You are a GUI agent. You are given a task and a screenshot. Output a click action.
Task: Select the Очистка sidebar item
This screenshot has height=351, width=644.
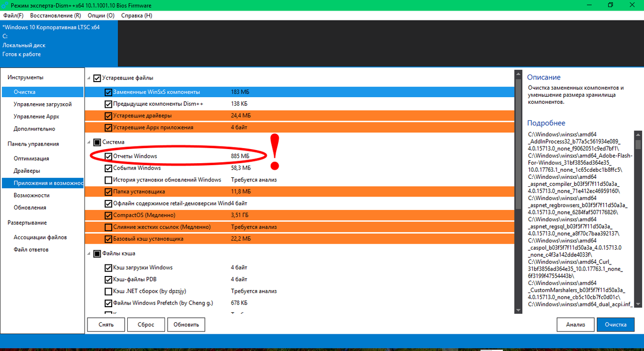(x=42, y=92)
